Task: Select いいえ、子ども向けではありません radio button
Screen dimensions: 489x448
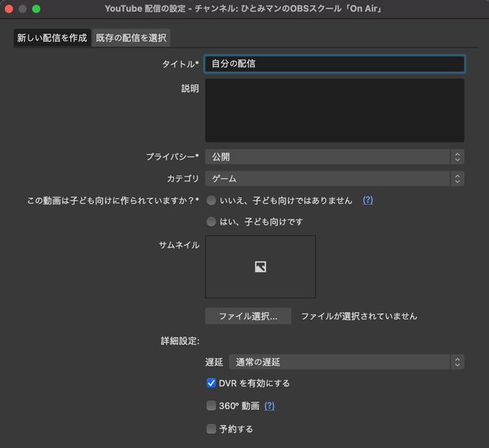Action: 211,200
